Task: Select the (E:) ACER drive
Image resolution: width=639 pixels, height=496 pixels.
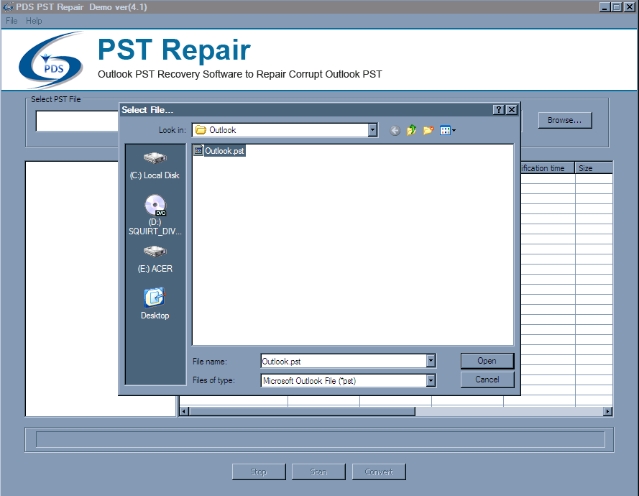Action: pos(155,259)
